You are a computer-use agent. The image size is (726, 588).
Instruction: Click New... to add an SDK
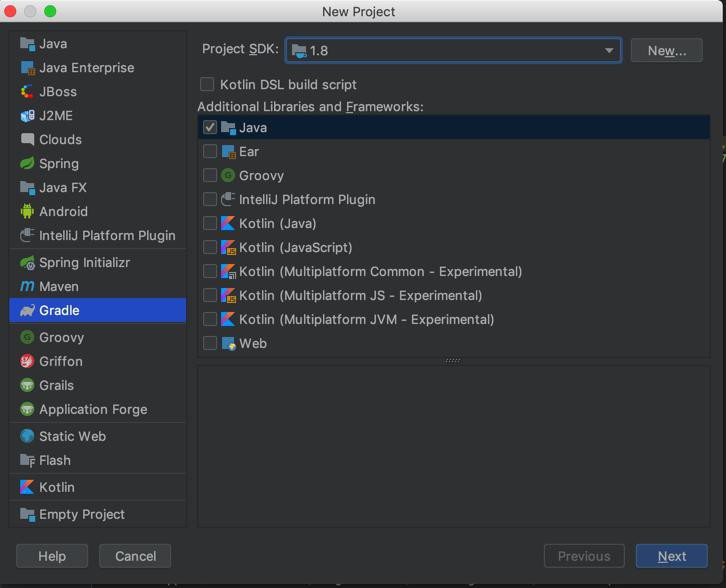666,51
